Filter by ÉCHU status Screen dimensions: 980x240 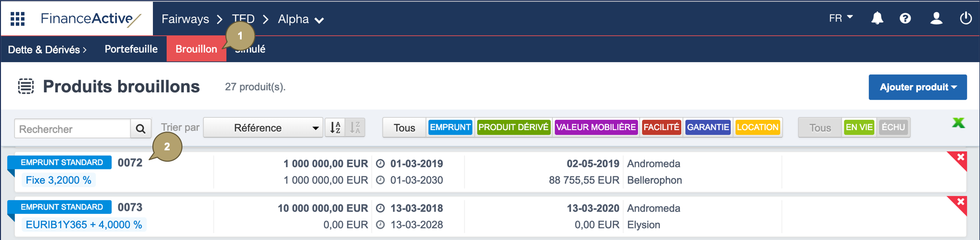(x=893, y=128)
